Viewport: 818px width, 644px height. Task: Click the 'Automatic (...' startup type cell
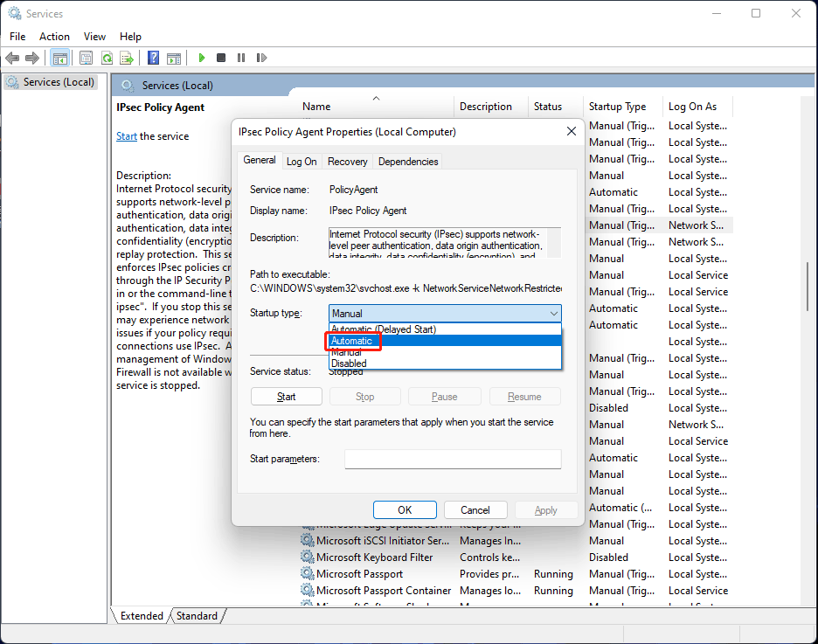click(x=620, y=508)
